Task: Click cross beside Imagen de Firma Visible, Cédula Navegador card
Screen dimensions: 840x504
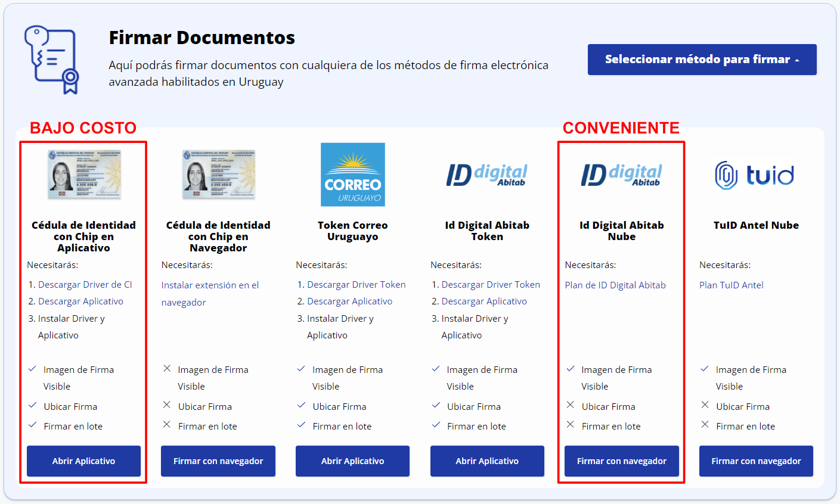Action: pos(168,369)
